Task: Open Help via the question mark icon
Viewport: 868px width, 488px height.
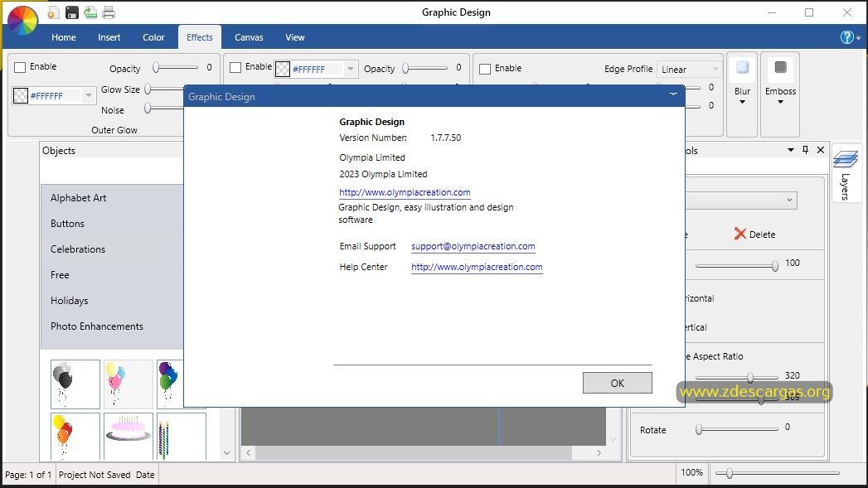Action: [x=846, y=37]
